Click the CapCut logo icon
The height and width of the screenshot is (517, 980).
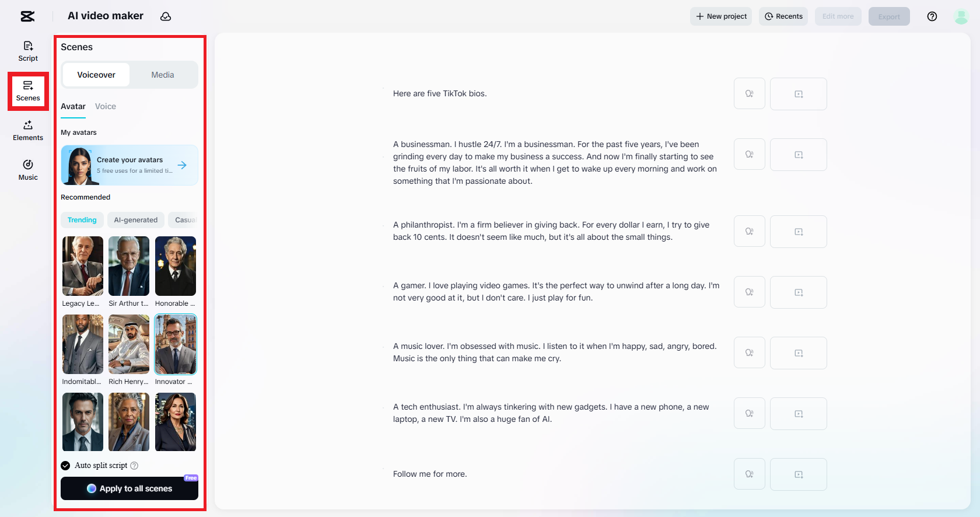pos(27,16)
